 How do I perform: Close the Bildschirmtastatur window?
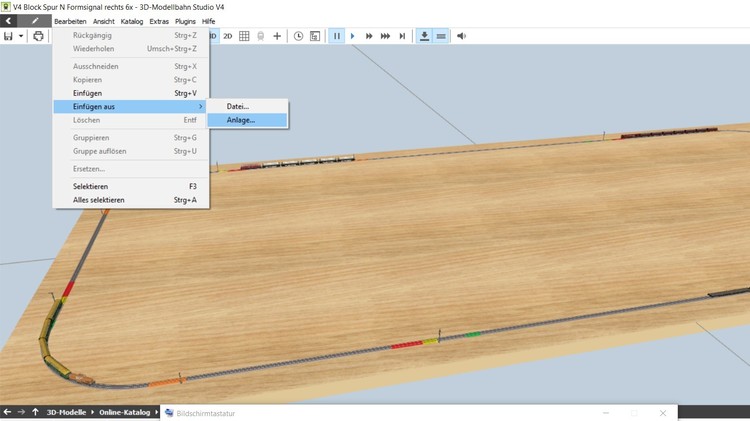click(x=662, y=413)
